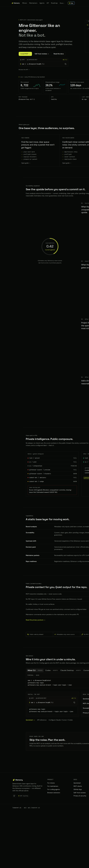The width and height of the screenshot is (89, 868).
Task: Click the PRs reviewed 8,722 stat card
Action: 30,86
